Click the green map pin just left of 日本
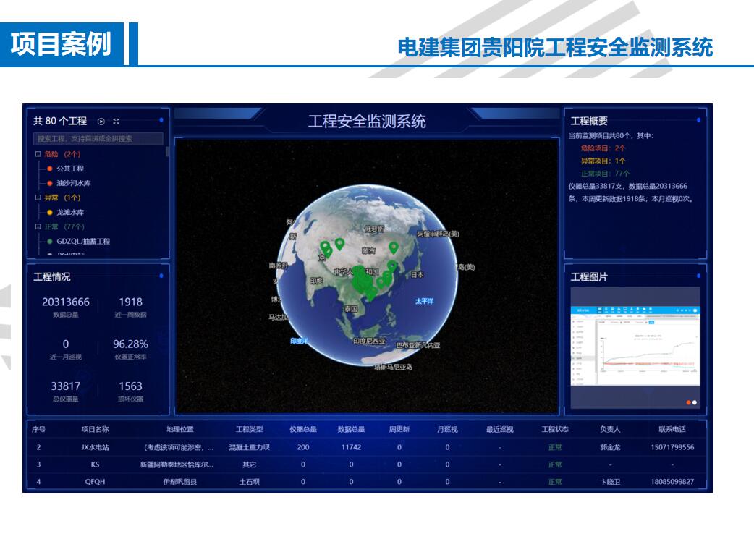The width and height of the screenshot is (754, 560). (x=392, y=267)
